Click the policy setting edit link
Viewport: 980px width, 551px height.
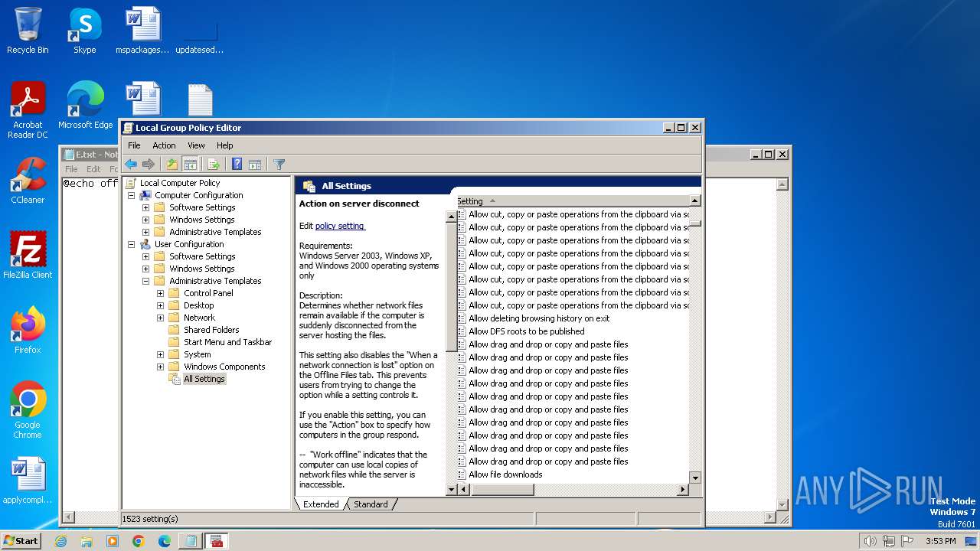[340, 226]
